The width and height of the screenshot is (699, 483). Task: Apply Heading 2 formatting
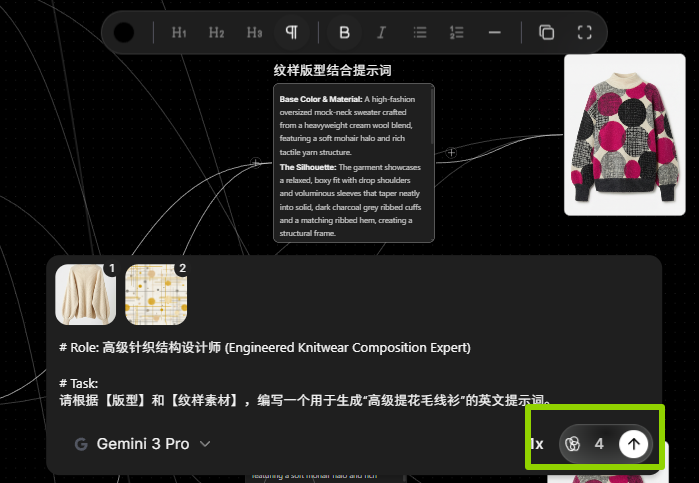(216, 32)
